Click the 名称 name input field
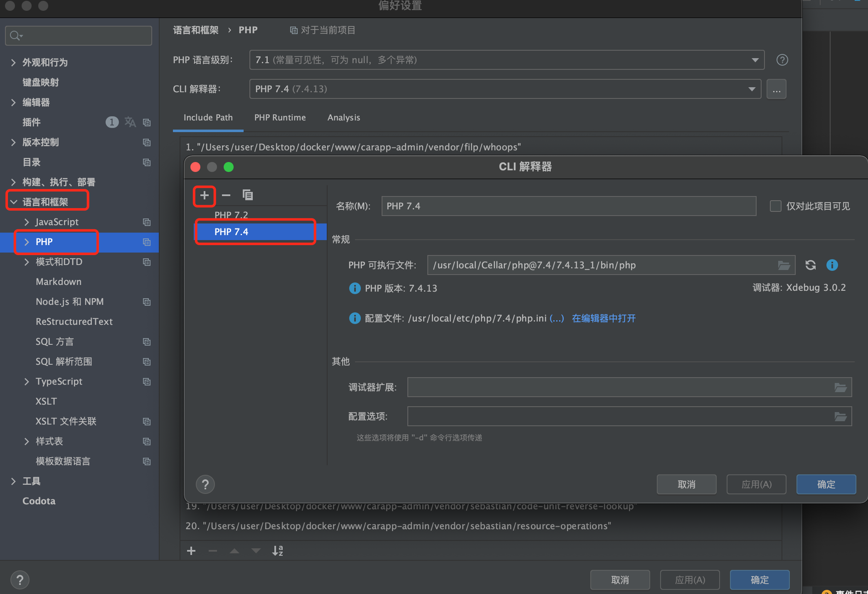The image size is (868, 594). pyautogui.click(x=568, y=206)
